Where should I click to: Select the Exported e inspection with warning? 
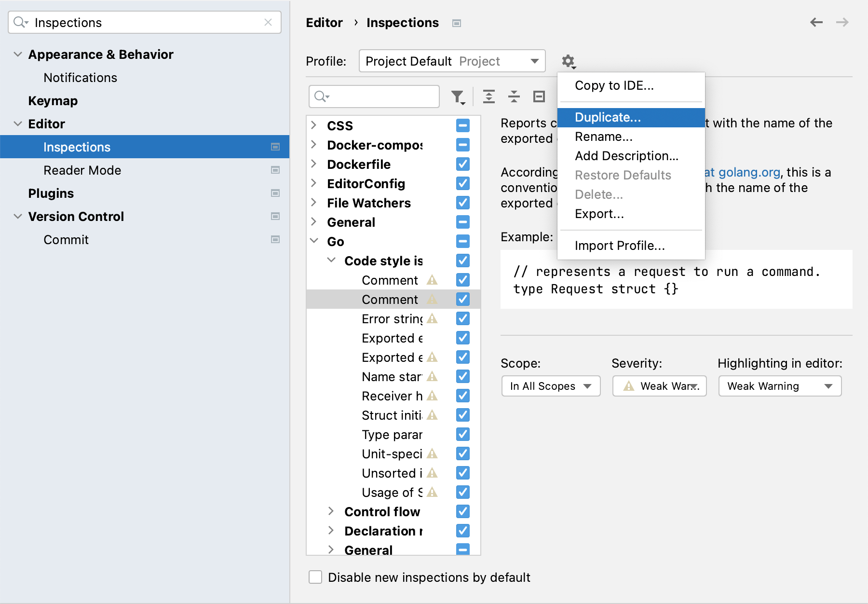pos(393,357)
